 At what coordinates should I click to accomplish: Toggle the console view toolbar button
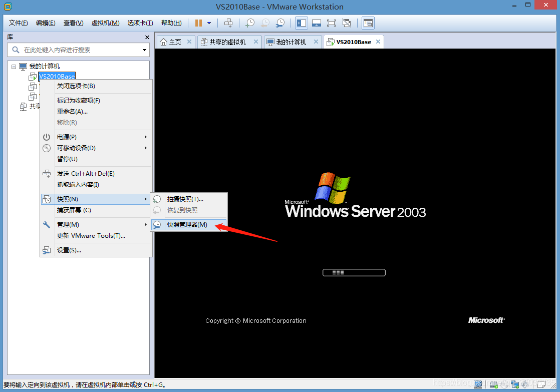[x=368, y=23]
